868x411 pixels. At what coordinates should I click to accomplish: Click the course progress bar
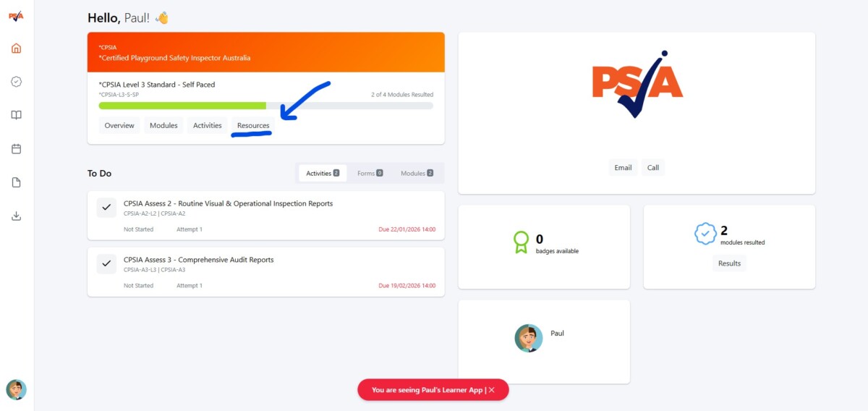[x=266, y=106]
